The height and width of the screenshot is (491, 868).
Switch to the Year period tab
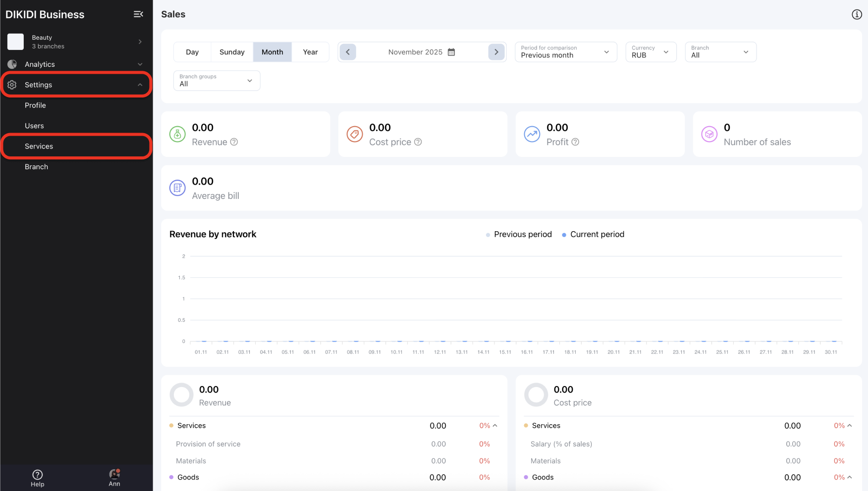(310, 52)
